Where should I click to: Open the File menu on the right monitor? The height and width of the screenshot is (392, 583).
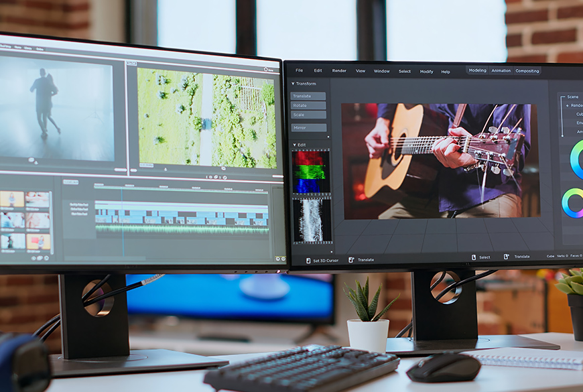(x=299, y=70)
